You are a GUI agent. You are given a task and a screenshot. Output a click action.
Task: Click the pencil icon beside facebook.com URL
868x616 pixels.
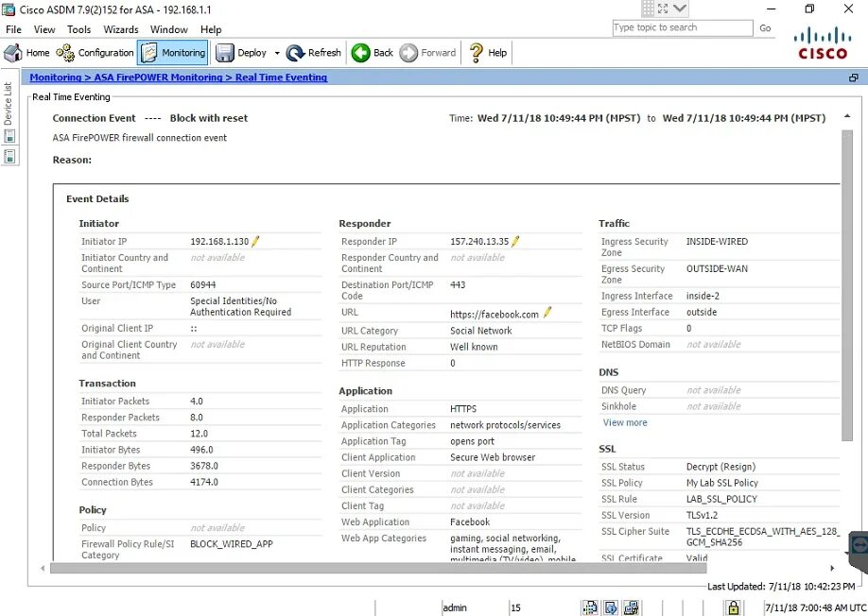(547, 313)
